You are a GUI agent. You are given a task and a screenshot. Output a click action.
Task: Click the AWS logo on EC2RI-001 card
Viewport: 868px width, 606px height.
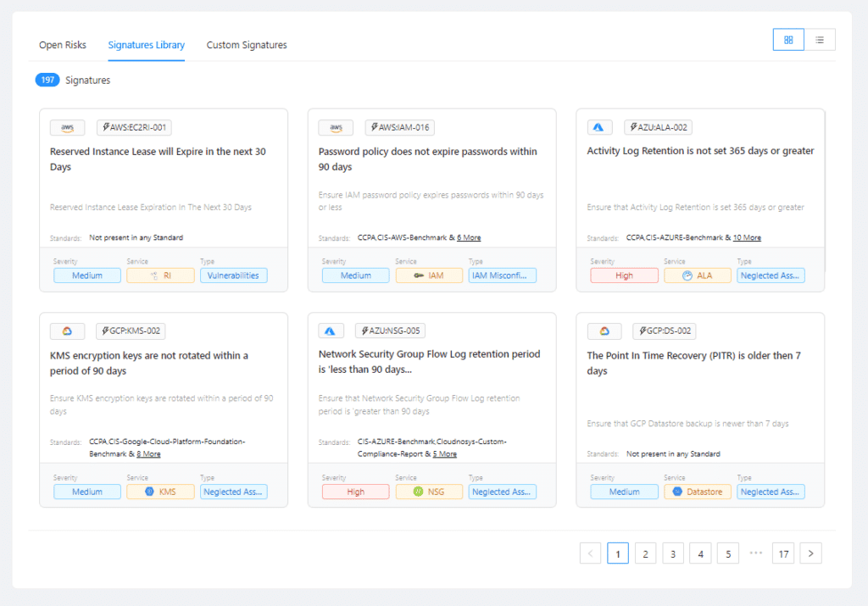pyautogui.click(x=67, y=127)
